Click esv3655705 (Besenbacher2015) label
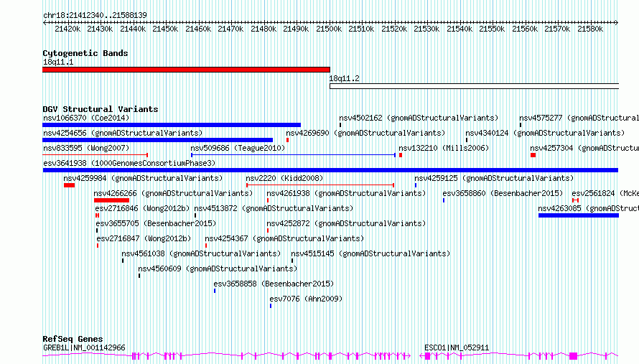This screenshot has width=639, height=364. coord(156,223)
